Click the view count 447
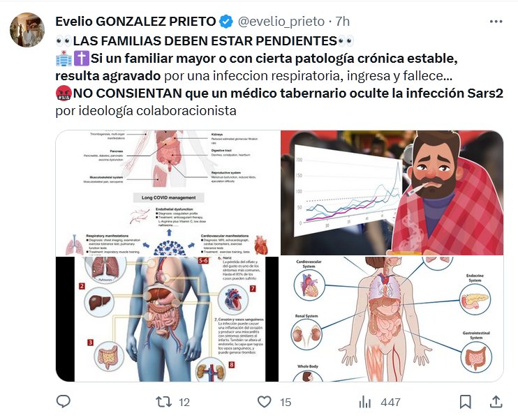 pyautogui.click(x=390, y=402)
